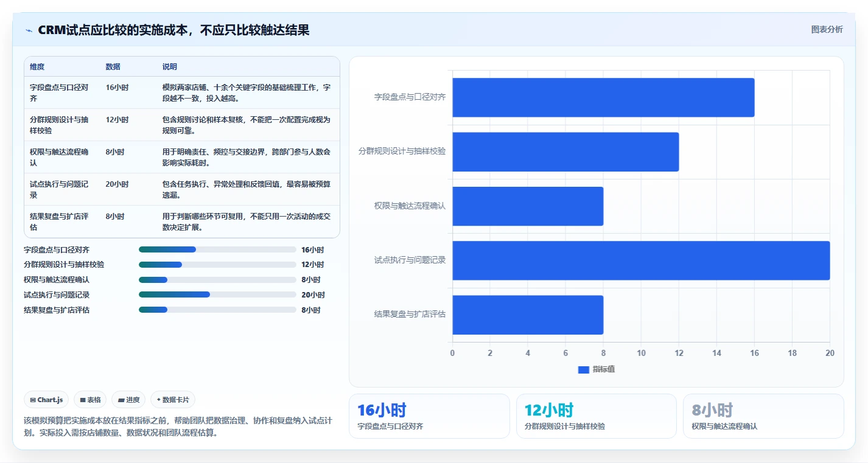This screenshot has width=868, height=463.
Task: Click the x-axis tick label 20
Action: 830,353
